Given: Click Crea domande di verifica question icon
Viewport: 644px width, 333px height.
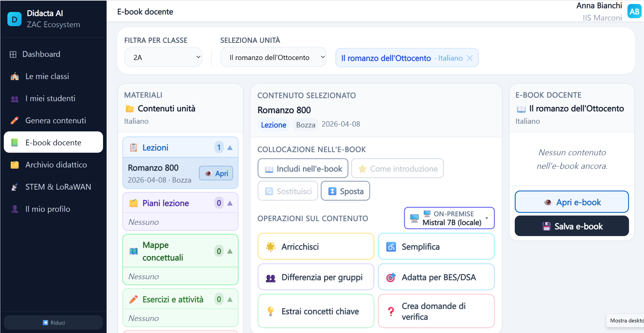Looking at the screenshot, I should [391, 311].
